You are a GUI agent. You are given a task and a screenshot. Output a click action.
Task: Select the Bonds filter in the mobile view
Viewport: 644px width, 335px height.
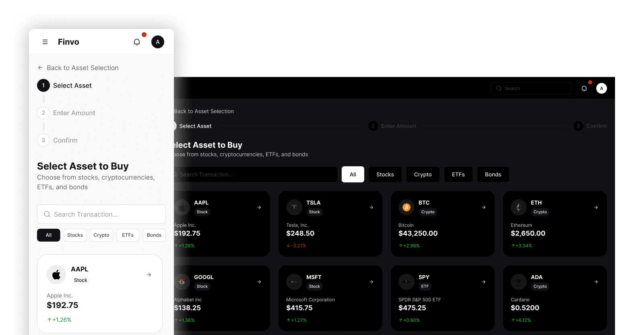(x=154, y=235)
